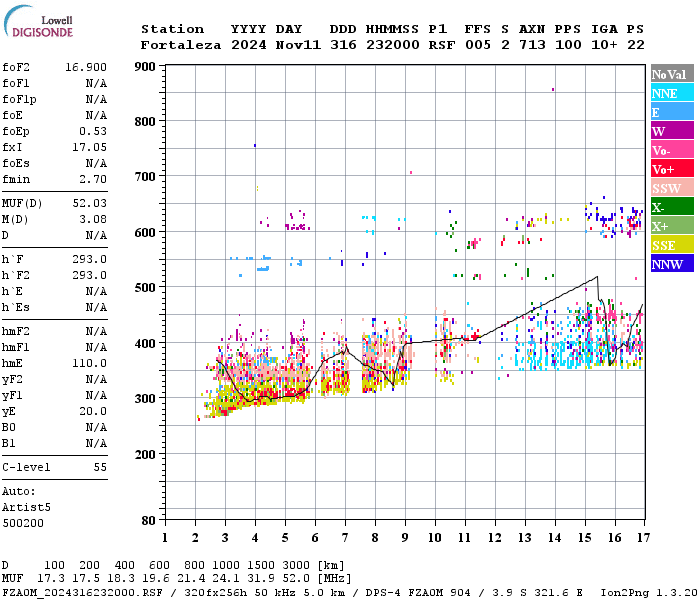Click the 500 km y-axis label

click(145, 288)
